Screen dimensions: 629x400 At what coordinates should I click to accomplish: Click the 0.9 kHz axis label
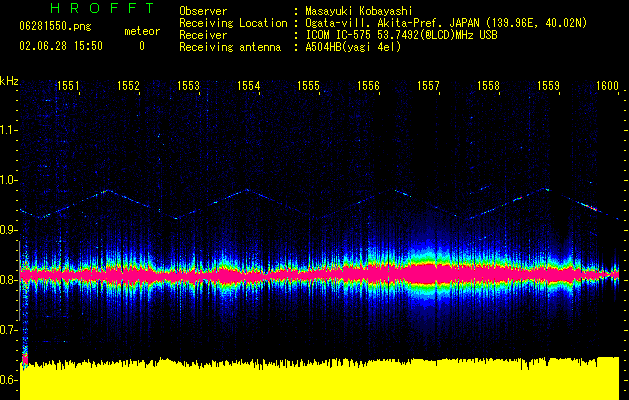pos(8,230)
